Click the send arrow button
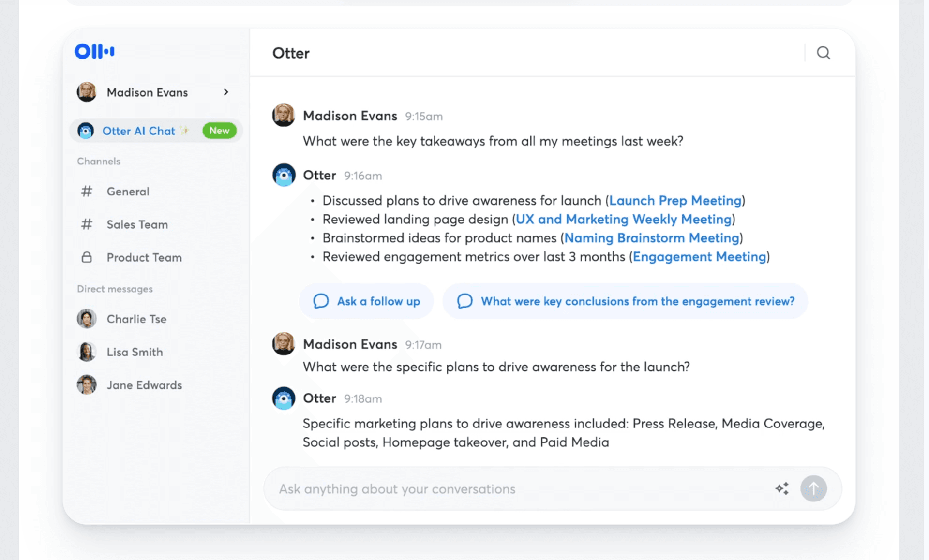Viewport: 929px width, 560px height. [813, 488]
